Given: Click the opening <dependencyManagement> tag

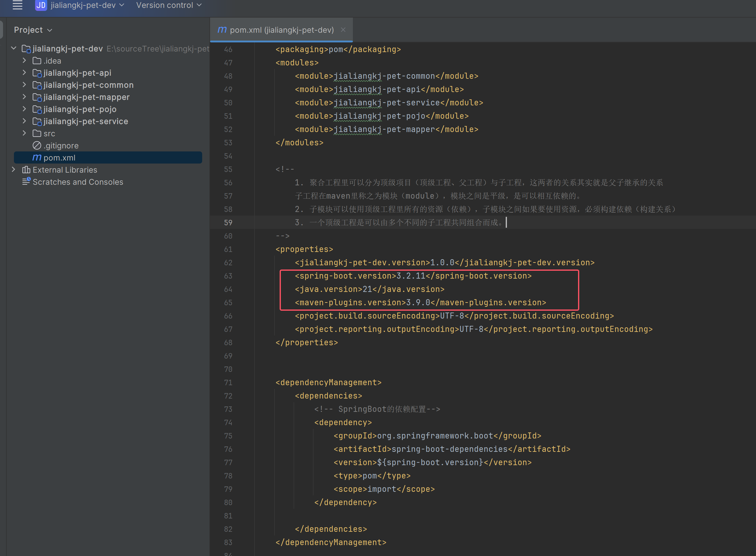Looking at the screenshot, I should (329, 383).
